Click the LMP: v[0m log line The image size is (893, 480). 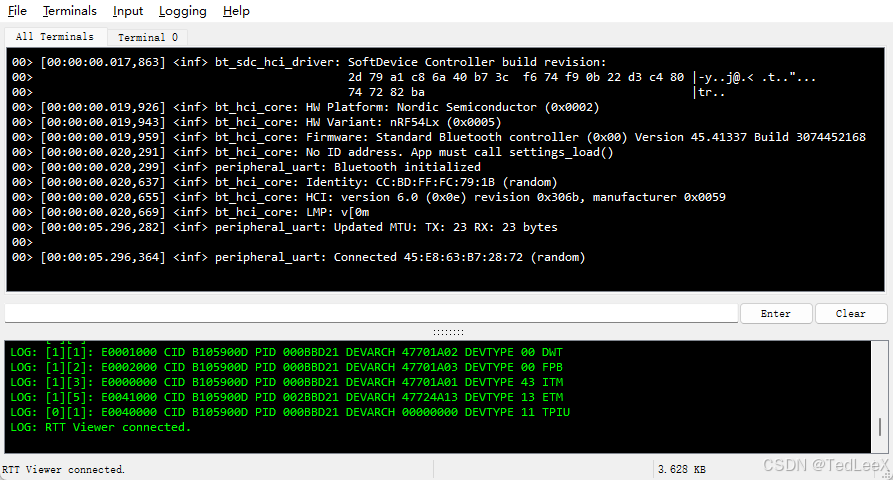pos(190,212)
